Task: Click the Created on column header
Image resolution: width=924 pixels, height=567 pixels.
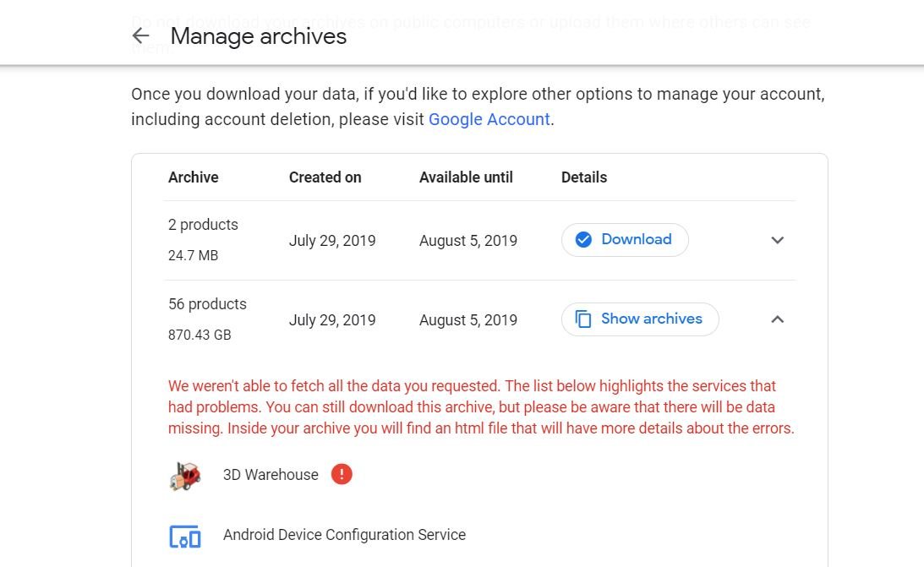Action: click(x=325, y=177)
